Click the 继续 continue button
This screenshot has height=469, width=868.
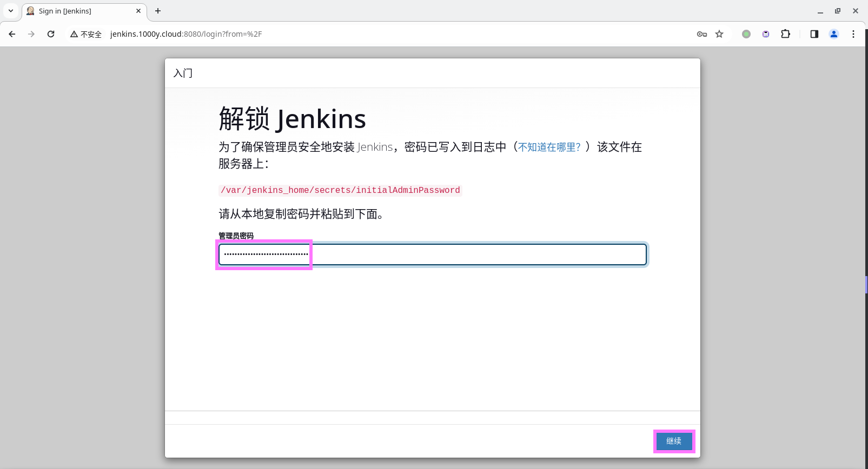pos(674,441)
